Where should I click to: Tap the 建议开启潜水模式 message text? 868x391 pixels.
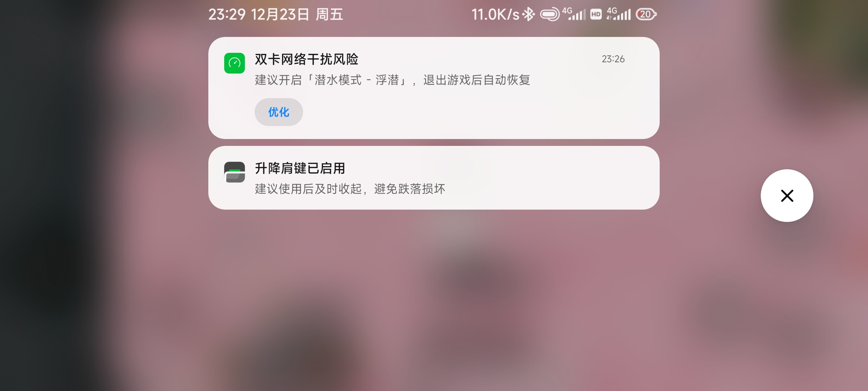tap(392, 80)
